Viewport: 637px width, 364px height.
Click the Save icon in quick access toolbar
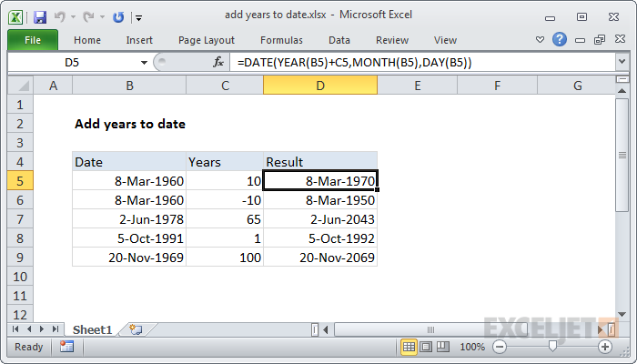click(x=39, y=16)
